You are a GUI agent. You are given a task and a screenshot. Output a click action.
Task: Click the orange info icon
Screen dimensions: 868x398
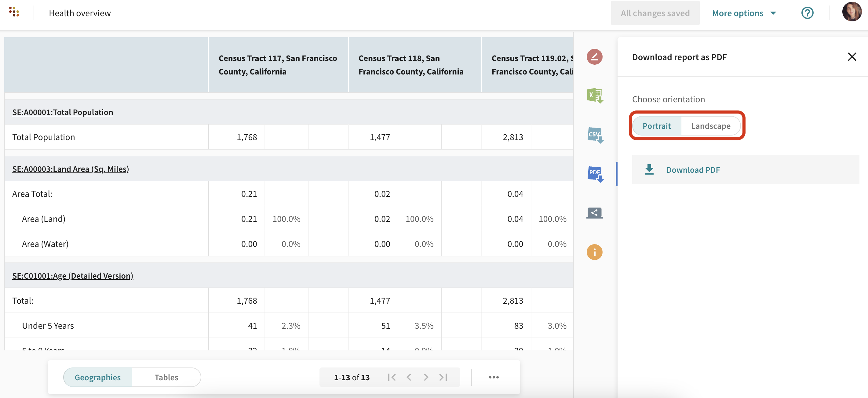[x=594, y=252]
